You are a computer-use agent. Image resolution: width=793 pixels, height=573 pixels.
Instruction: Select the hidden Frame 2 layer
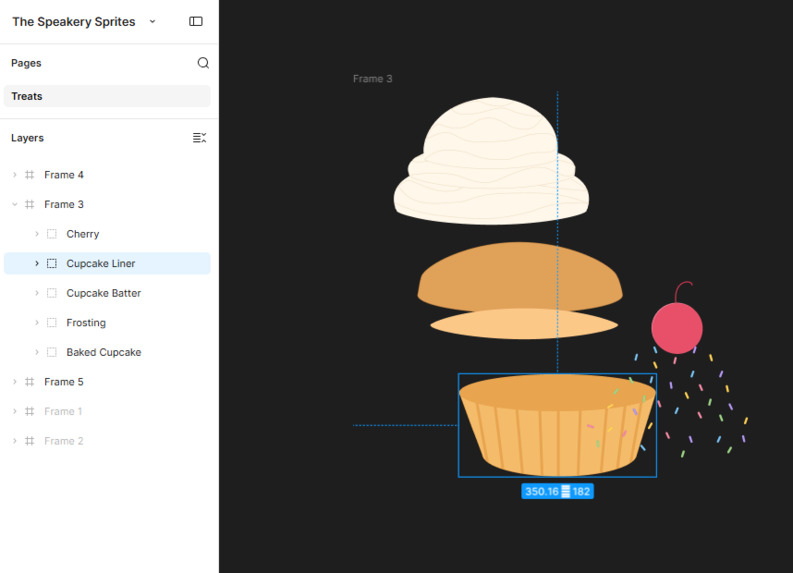pos(107,441)
